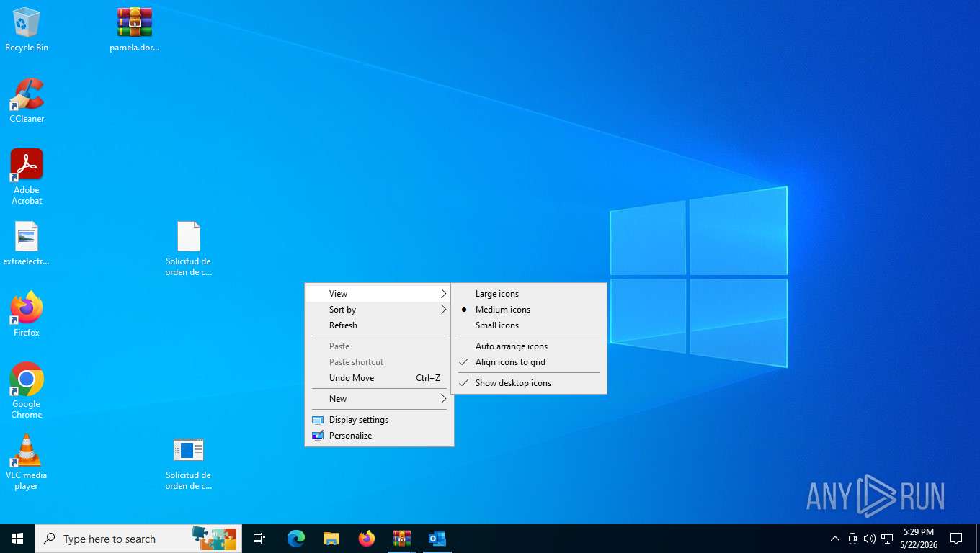Image resolution: width=980 pixels, height=553 pixels.
Task: Select the Google Chrome desktop shortcut
Action: 27,390
